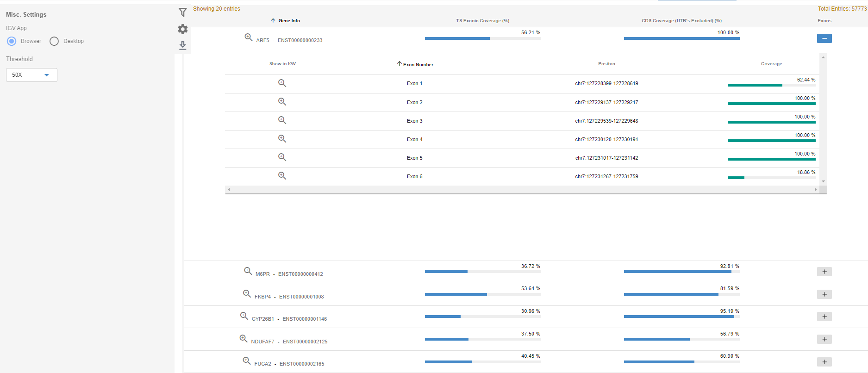Image resolution: width=868 pixels, height=373 pixels.
Task: Click the exon Coverage column header
Action: click(771, 64)
